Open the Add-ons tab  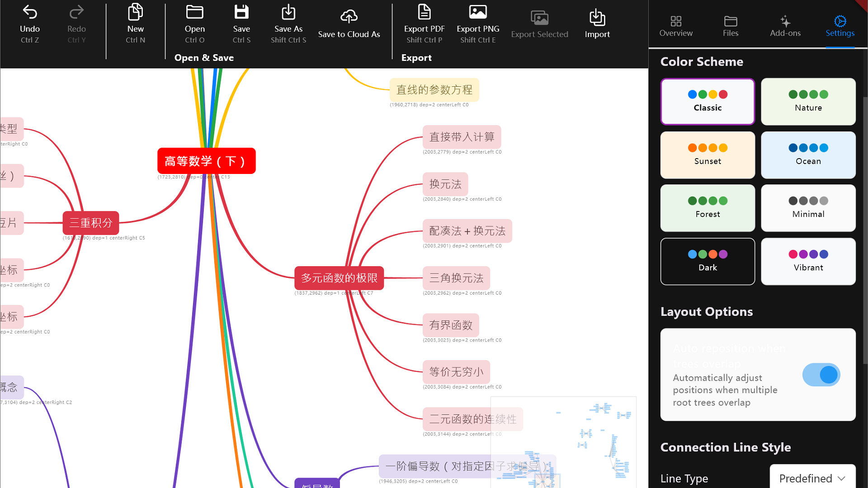click(785, 25)
